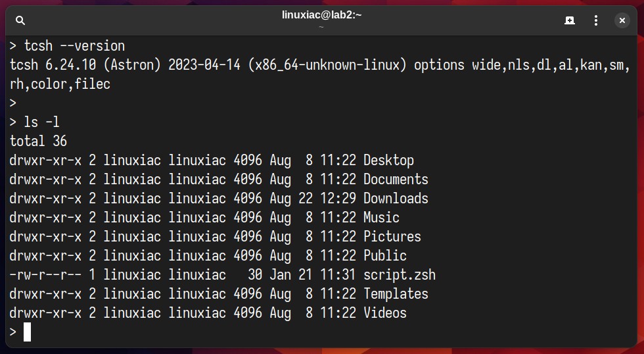Close the terminal window
This screenshot has width=644, height=354.
point(622,20)
